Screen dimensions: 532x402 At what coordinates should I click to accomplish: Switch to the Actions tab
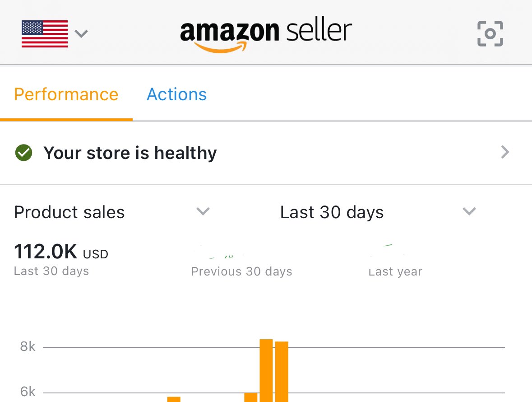[x=177, y=95]
